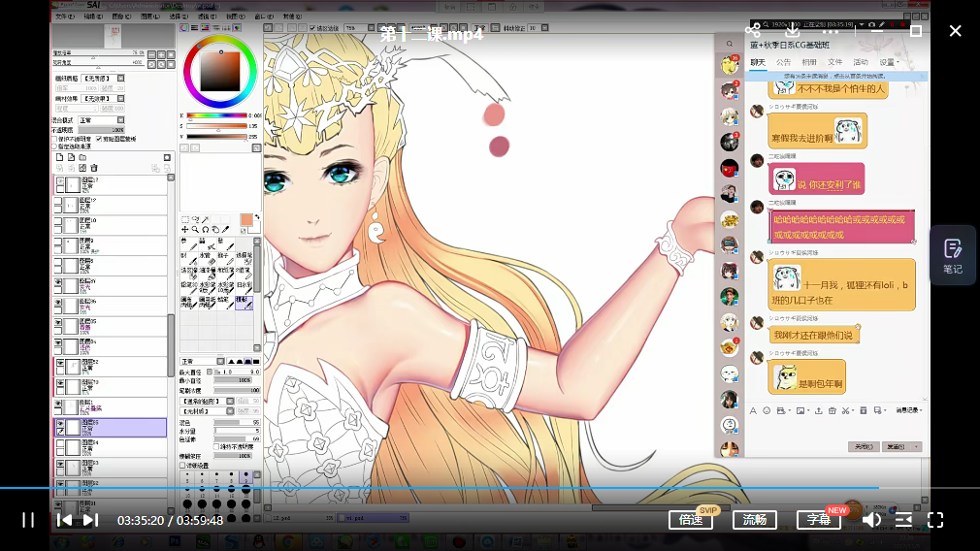Choose the hand pan tool

[215, 230]
